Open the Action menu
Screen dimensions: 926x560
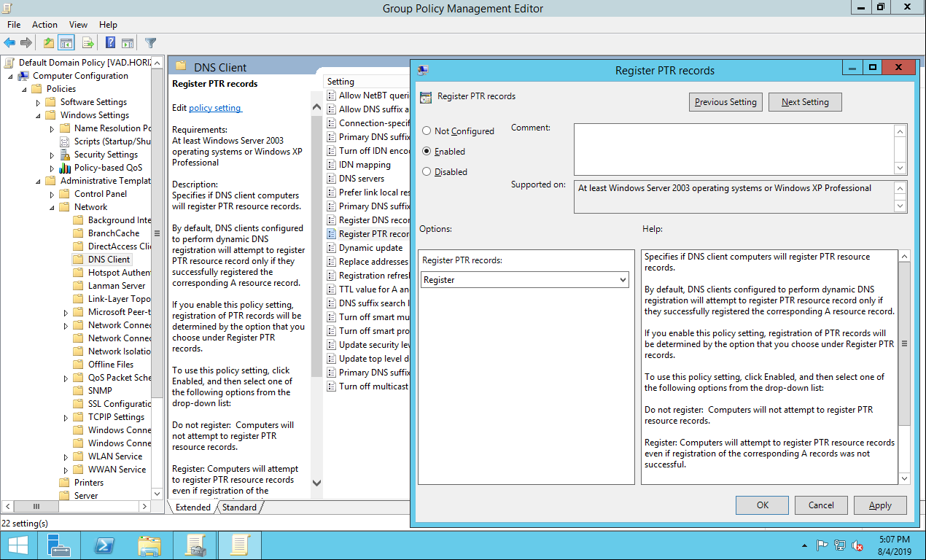[x=44, y=25]
